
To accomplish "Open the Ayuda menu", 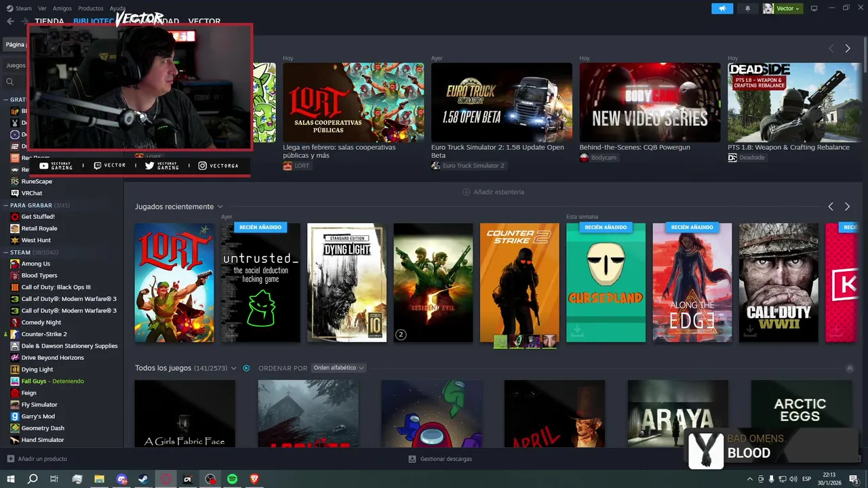I will tap(117, 8).
